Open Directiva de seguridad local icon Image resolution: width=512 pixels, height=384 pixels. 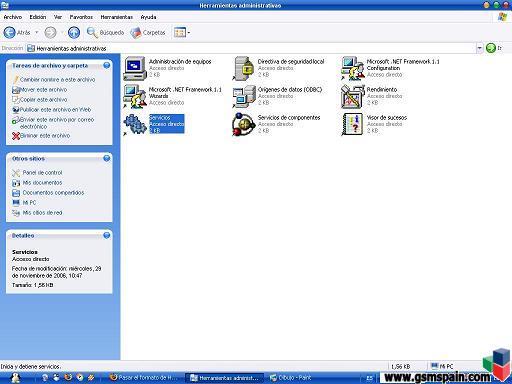tap(244, 69)
